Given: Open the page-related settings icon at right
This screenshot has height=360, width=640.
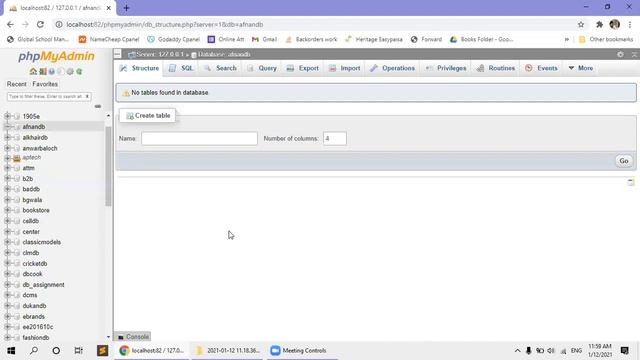Looking at the screenshot, I should (x=631, y=182).
